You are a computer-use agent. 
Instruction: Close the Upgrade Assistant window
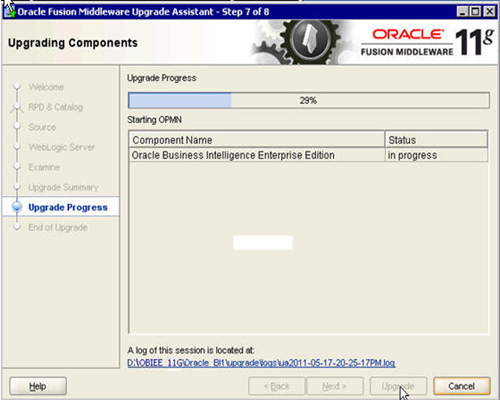[489, 12]
